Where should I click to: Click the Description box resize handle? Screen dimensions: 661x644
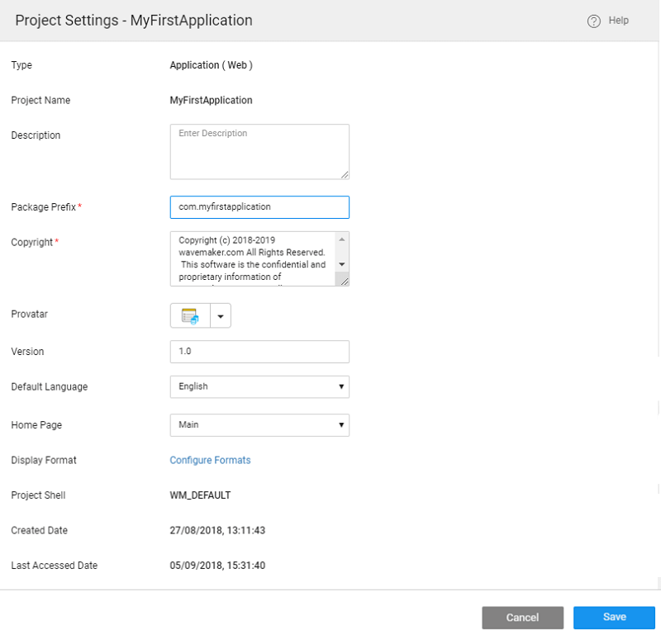tap(345, 174)
